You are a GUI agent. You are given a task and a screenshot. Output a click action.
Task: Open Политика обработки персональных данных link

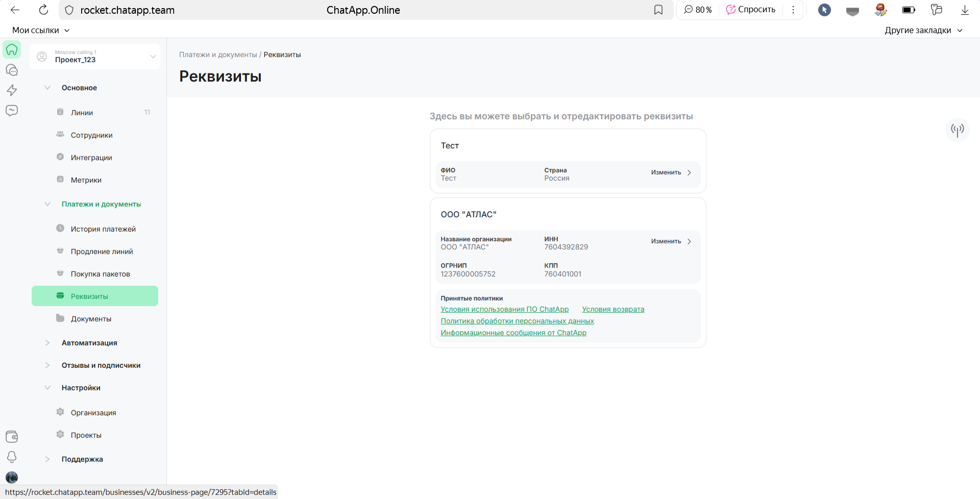(x=517, y=321)
